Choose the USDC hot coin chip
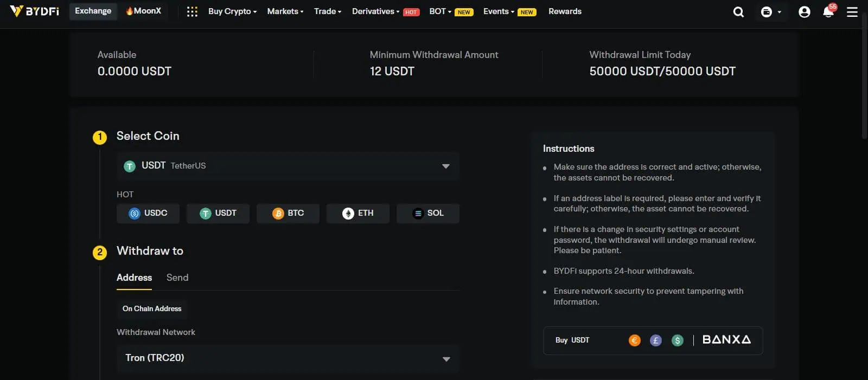The image size is (868, 380). [x=148, y=213]
